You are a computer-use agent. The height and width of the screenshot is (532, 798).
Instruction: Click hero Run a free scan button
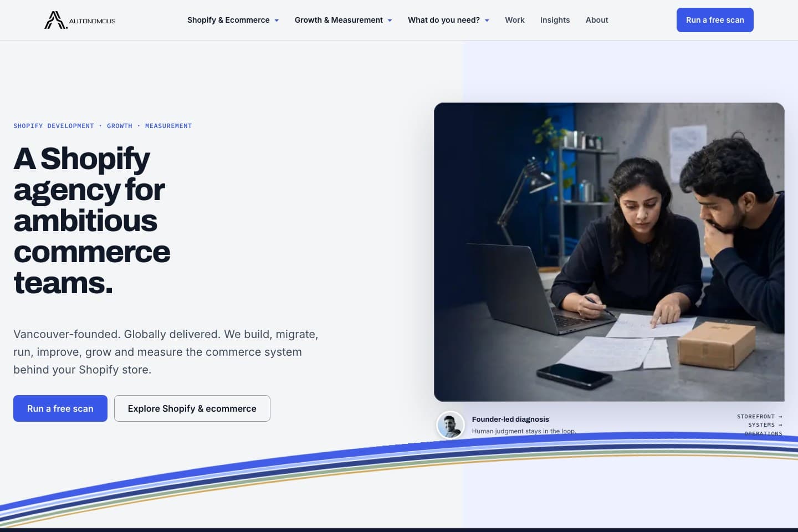[x=60, y=408]
